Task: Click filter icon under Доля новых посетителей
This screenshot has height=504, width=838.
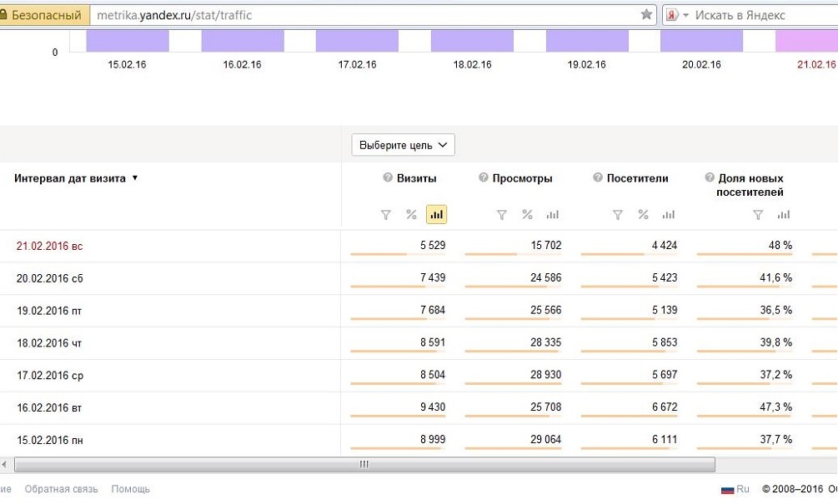Action: (x=758, y=215)
